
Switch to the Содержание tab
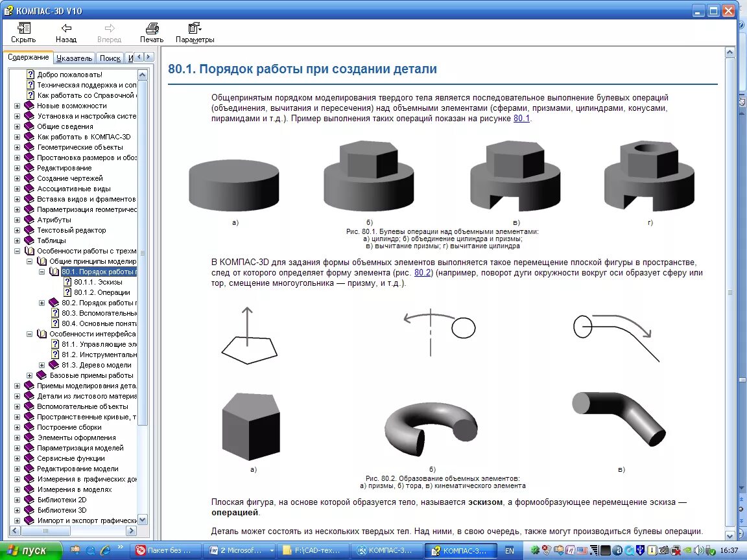(28, 57)
